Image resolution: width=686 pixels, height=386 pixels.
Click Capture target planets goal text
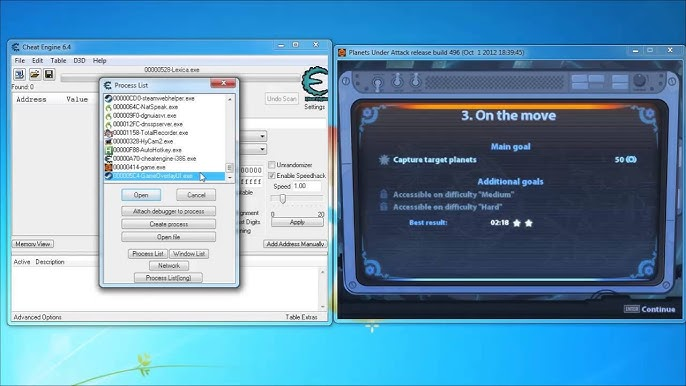click(434, 160)
